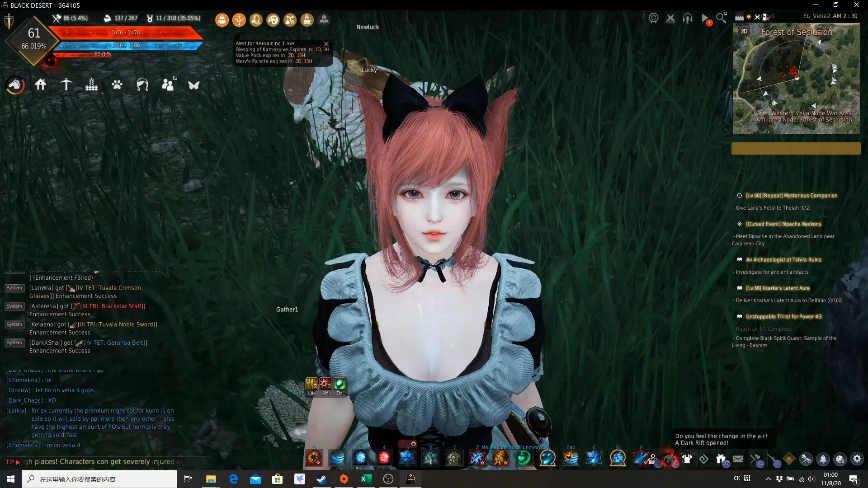Click skill slot 7 on the hotbar
Screen dimensions: 868x488
(454, 458)
